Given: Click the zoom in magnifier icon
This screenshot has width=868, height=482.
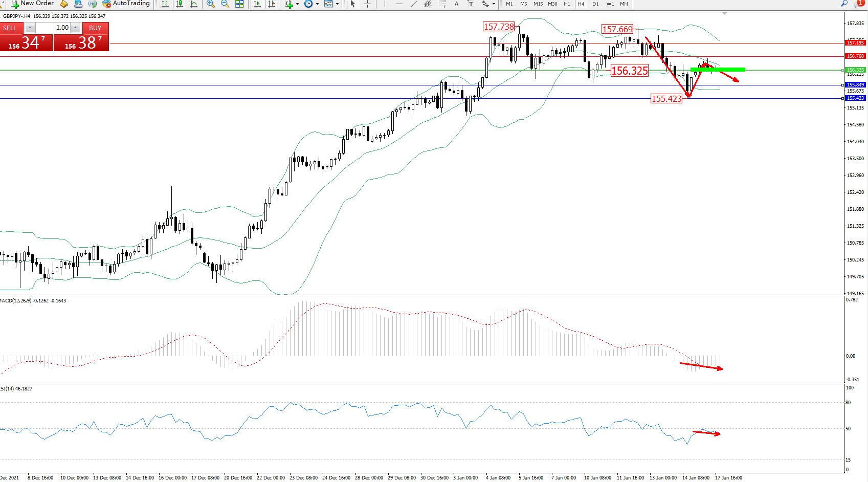Looking at the screenshot, I should [x=210, y=4].
